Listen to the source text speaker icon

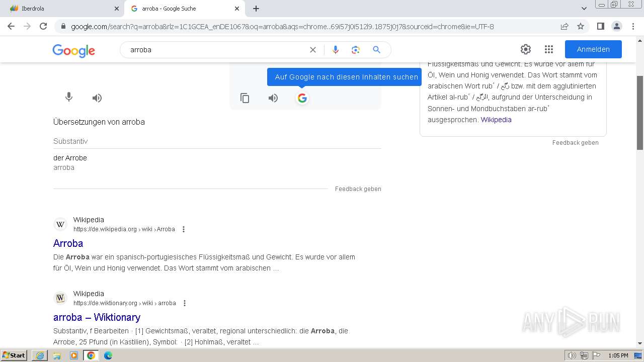pos(97,98)
